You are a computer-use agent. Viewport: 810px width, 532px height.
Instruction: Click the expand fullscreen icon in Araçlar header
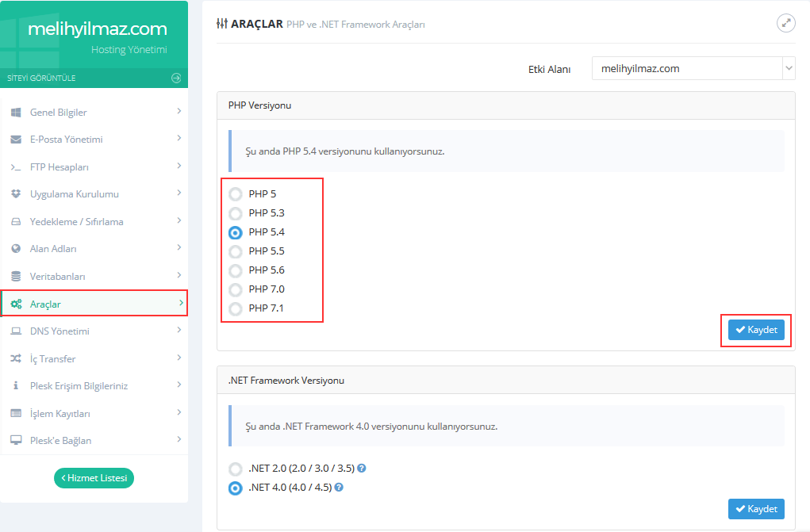pyautogui.click(x=785, y=23)
